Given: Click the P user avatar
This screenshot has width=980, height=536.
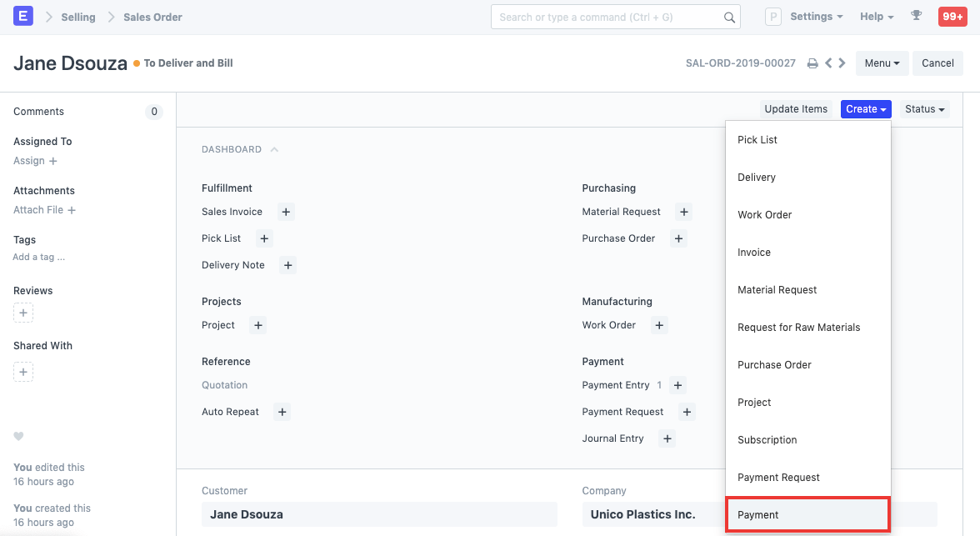Looking at the screenshot, I should point(773,17).
